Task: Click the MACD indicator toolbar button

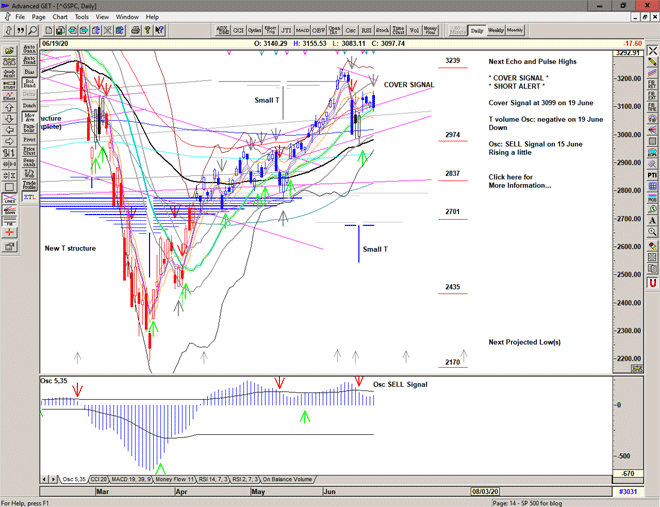Action: pos(302,30)
